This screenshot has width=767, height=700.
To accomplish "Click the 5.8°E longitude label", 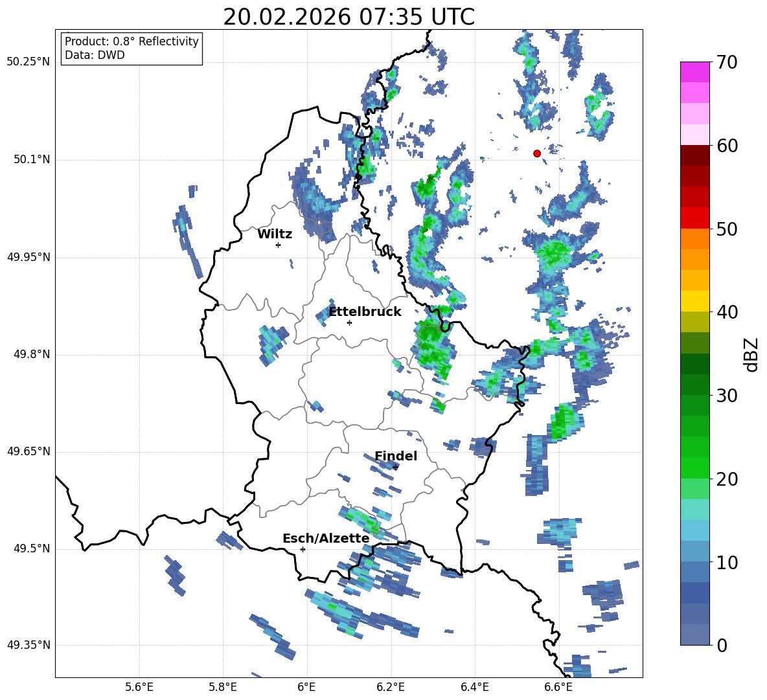I will pos(223,687).
